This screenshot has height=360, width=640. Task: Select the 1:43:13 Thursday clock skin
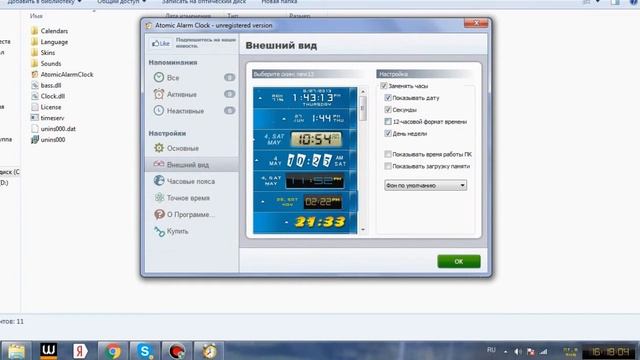click(x=305, y=98)
